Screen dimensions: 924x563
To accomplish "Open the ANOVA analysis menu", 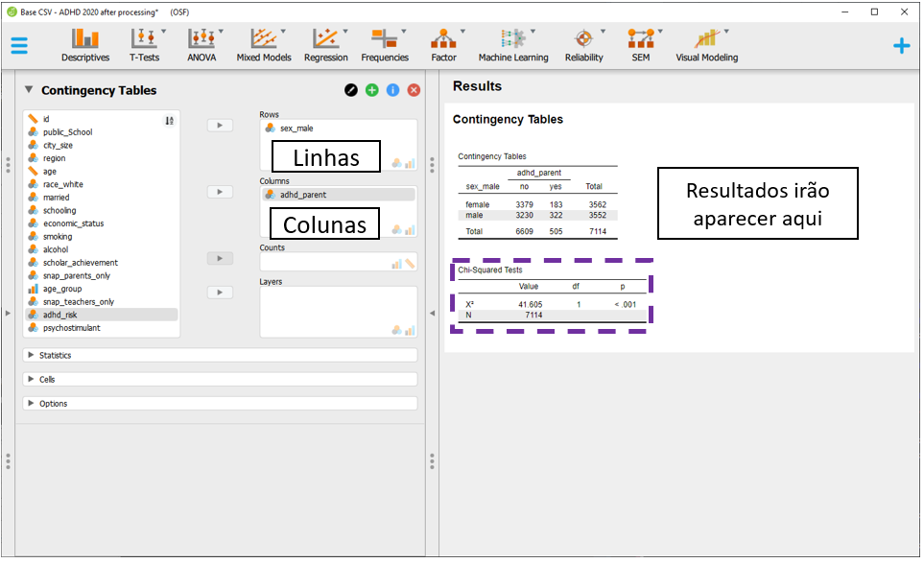I will point(201,44).
